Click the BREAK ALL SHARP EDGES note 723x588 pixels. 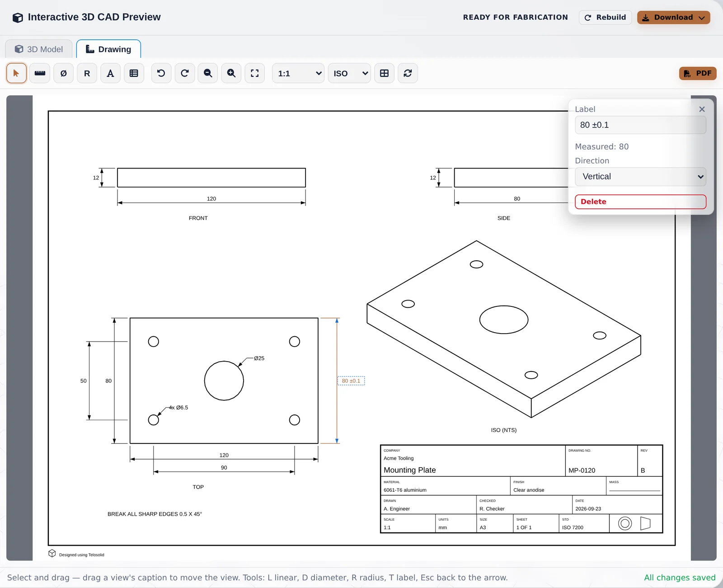pyautogui.click(x=155, y=514)
